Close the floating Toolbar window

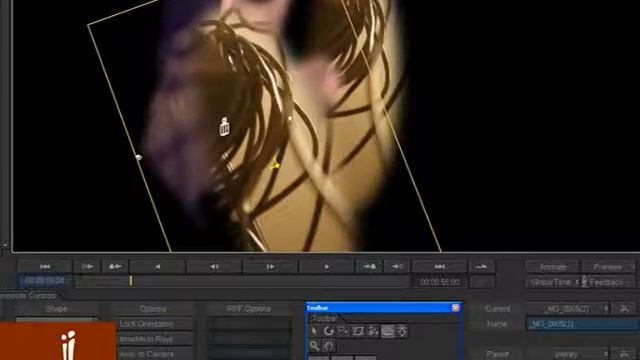pyautogui.click(x=456, y=308)
